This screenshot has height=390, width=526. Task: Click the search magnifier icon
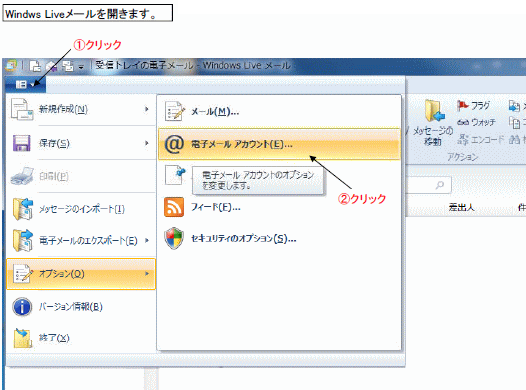coord(440,184)
